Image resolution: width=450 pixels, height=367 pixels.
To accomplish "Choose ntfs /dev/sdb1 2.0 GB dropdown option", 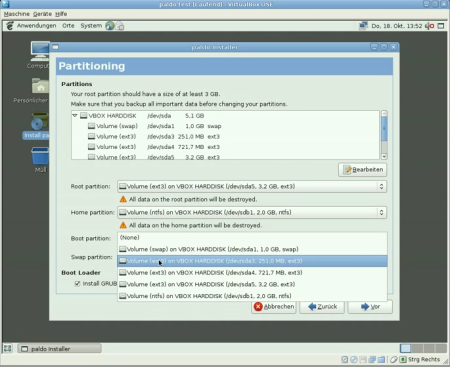I will (x=252, y=296).
